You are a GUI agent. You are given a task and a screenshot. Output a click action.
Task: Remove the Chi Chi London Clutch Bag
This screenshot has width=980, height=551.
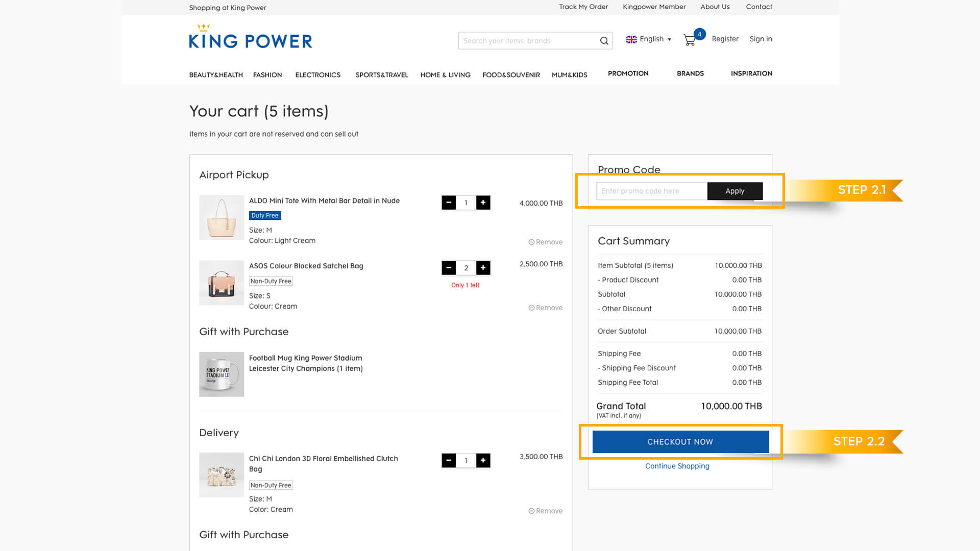point(546,511)
